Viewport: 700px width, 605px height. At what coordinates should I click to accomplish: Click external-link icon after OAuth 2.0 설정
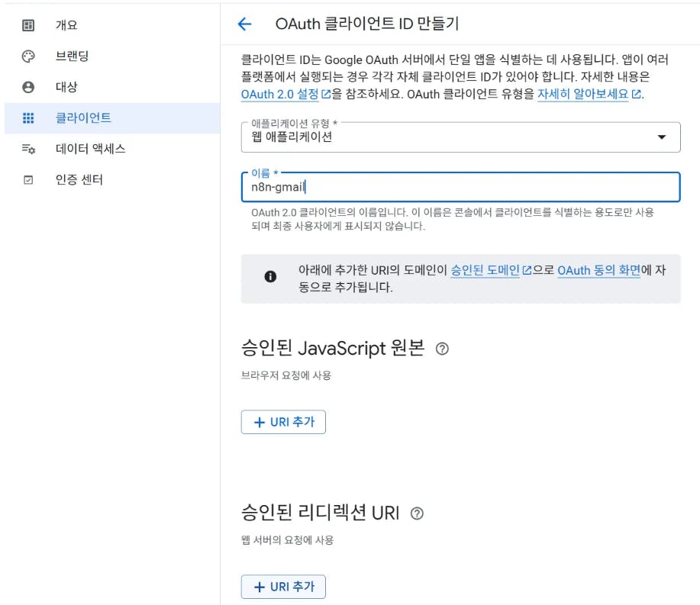pyautogui.click(x=326, y=94)
